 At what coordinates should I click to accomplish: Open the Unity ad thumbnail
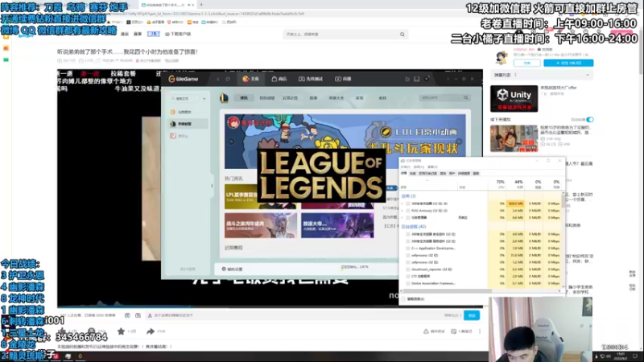(514, 98)
